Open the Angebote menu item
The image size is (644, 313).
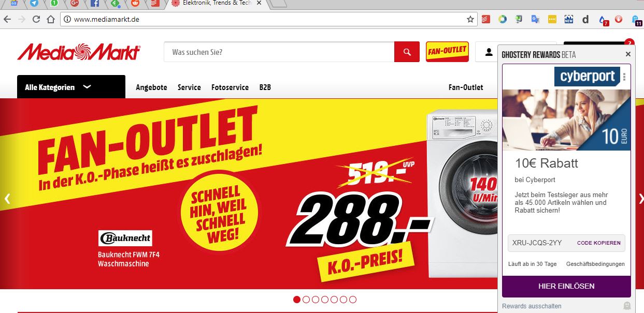tap(151, 87)
